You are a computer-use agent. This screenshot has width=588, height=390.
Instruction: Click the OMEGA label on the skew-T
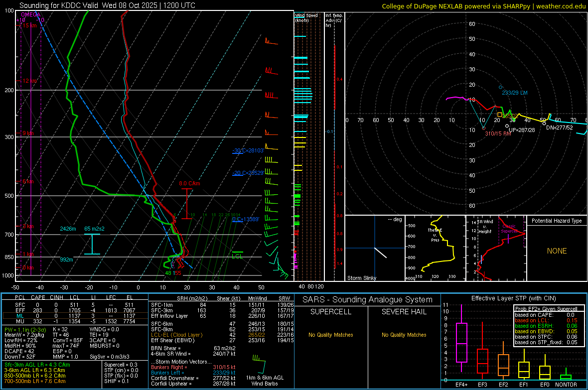click(x=31, y=14)
